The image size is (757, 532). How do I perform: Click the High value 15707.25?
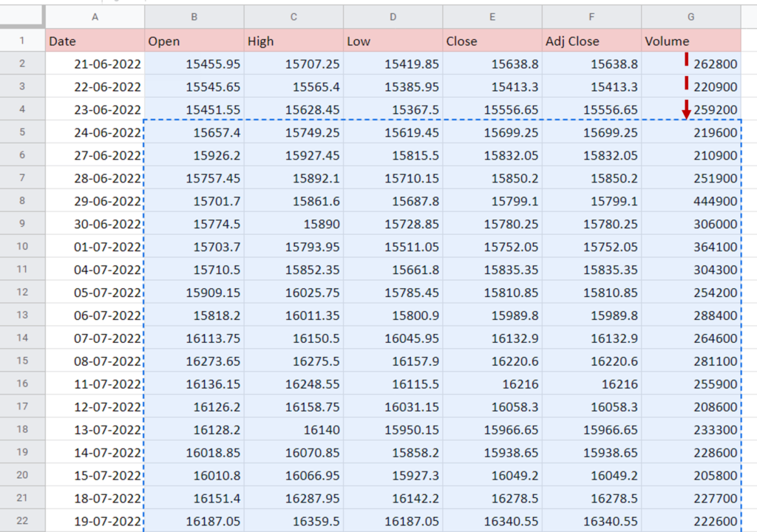(x=293, y=64)
